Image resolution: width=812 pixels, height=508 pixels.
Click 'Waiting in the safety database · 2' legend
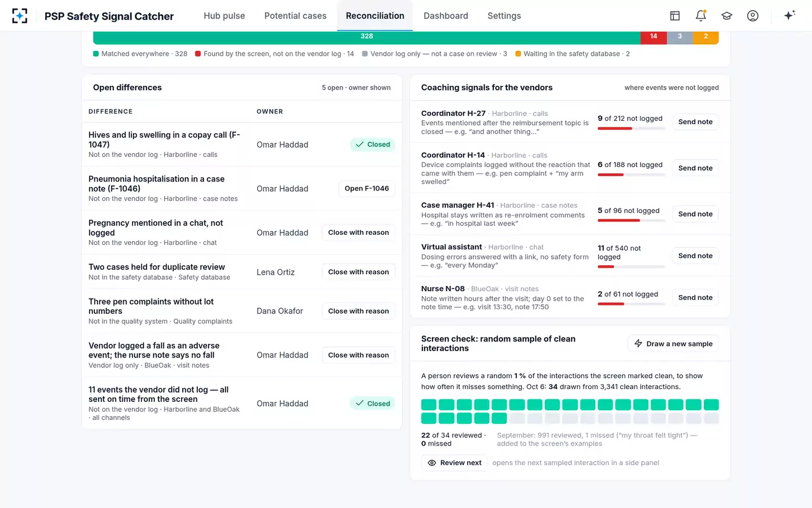(x=572, y=54)
